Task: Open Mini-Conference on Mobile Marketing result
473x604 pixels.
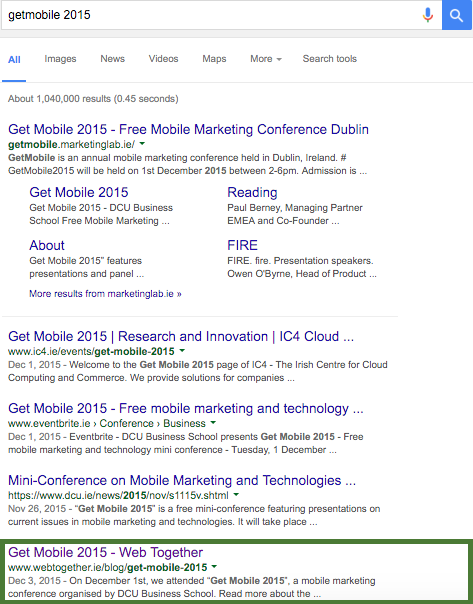Action: point(182,480)
